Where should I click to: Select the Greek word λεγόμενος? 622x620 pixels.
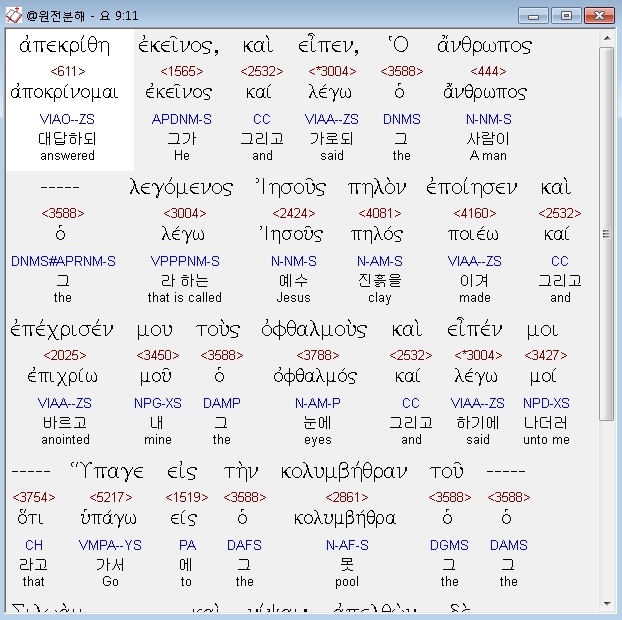(x=181, y=188)
